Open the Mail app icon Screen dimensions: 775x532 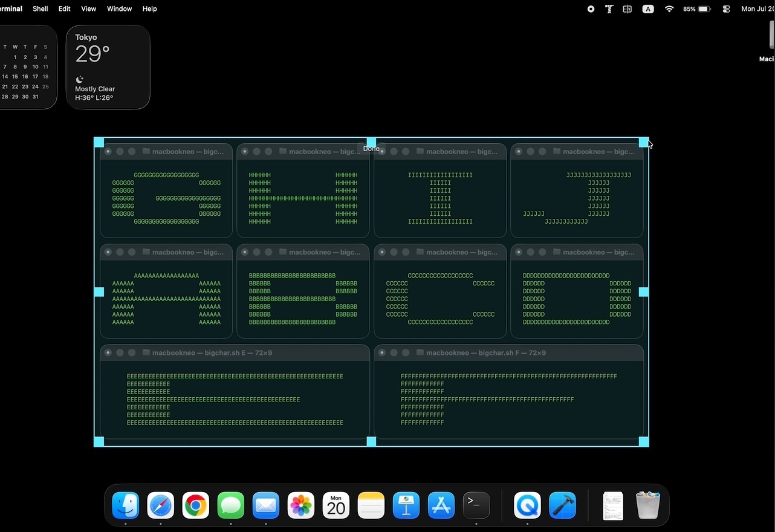pyautogui.click(x=266, y=505)
